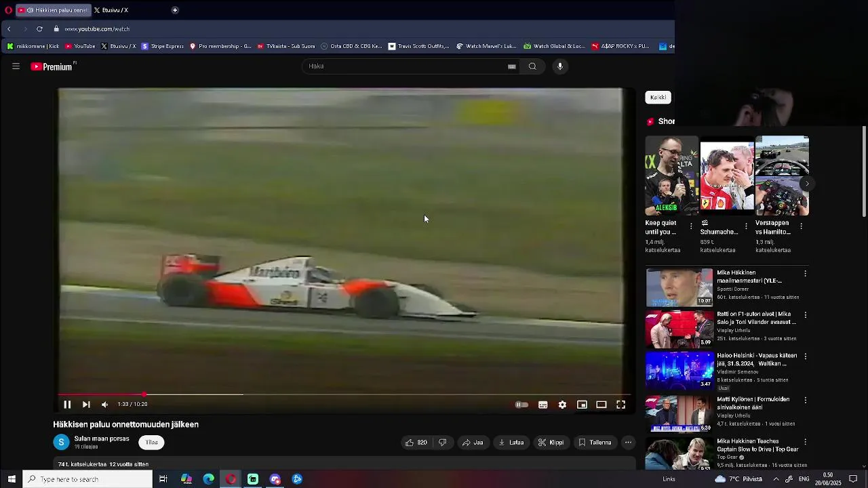Viewport: 868px width, 488px height.
Task: Download video with Lataa button
Action: 511,443
